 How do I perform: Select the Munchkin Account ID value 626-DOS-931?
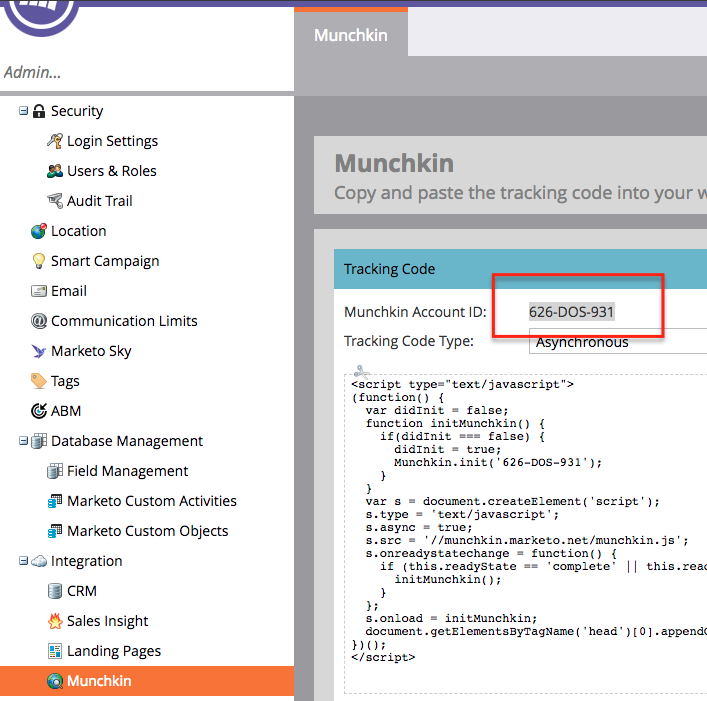pyautogui.click(x=571, y=312)
